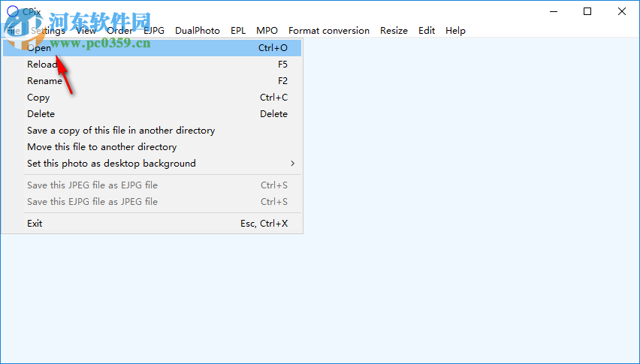Open the View menu

click(x=86, y=31)
